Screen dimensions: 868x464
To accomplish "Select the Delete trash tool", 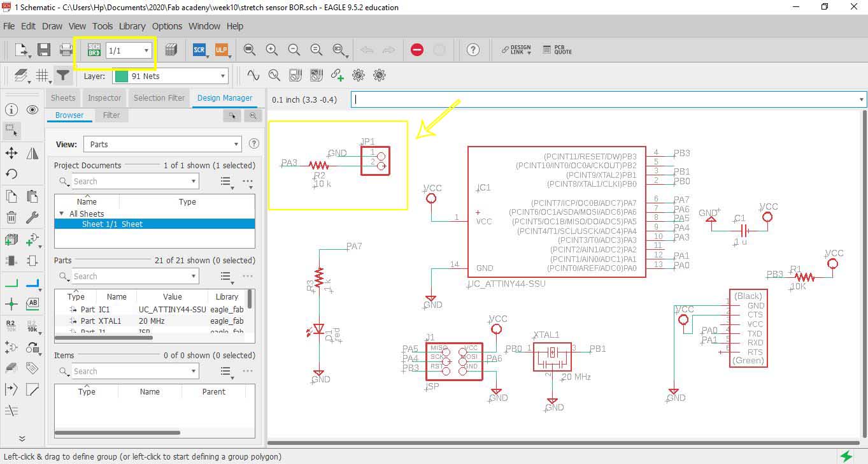I will 11,218.
